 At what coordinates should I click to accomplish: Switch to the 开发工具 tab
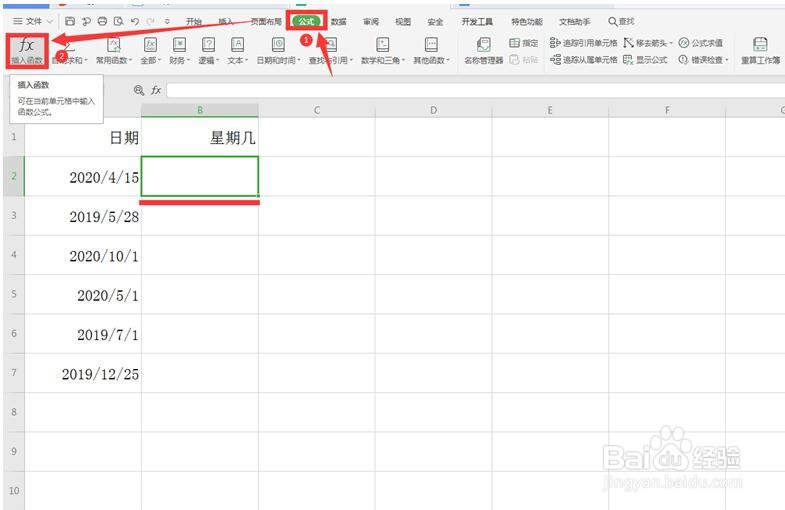coord(477,22)
